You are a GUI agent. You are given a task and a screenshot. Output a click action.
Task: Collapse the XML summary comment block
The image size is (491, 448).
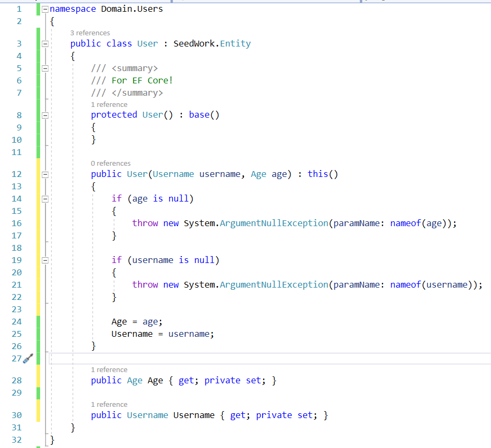point(45,68)
